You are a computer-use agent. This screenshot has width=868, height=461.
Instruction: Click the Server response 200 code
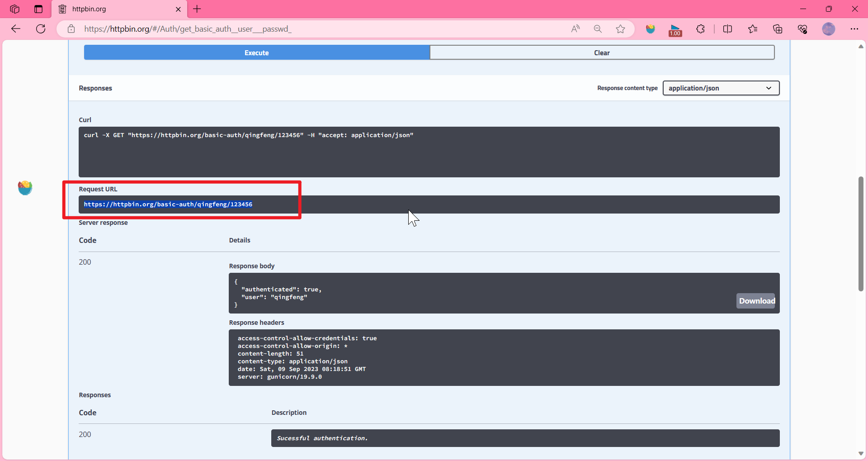85,262
